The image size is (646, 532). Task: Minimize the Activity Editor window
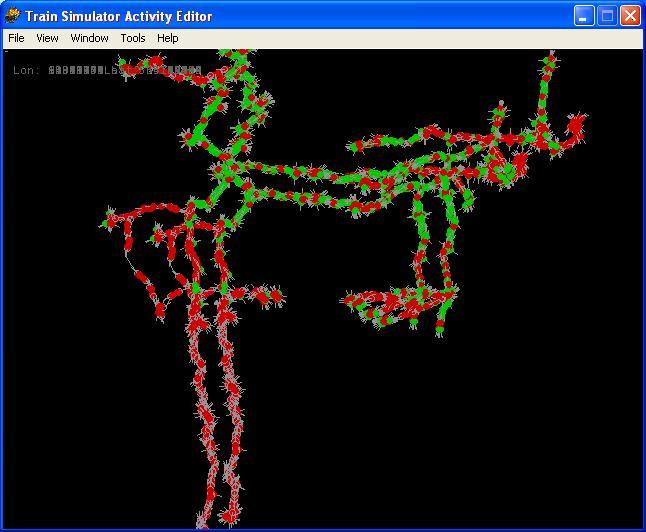click(584, 16)
